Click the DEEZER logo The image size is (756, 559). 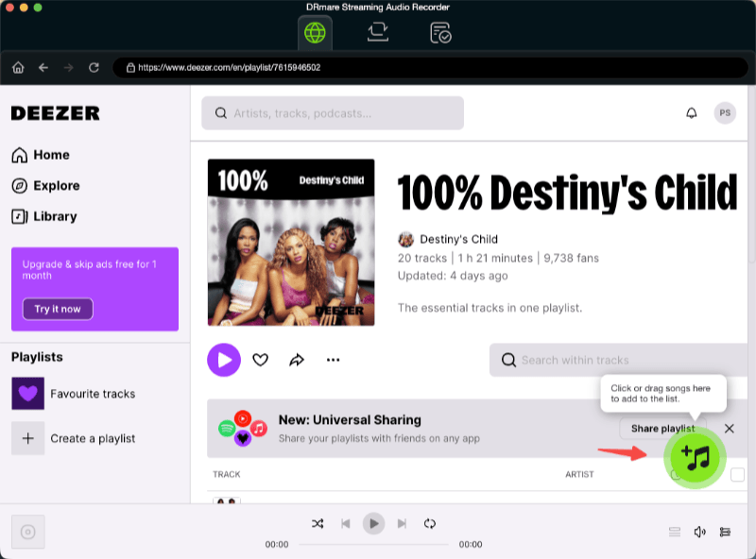pyautogui.click(x=56, y=113)
